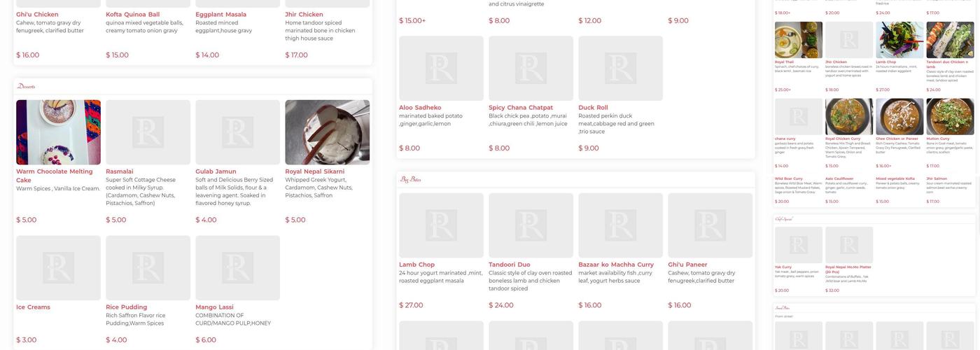Open the Royal Chicken Curry photo
The image size is (980, 350).
848,116
